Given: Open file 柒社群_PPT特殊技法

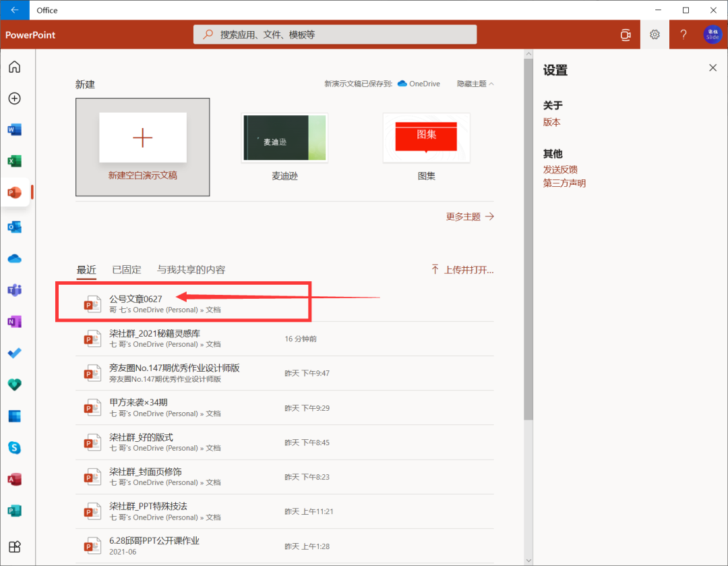Looking at the screenshot, I should coord(284,511).
